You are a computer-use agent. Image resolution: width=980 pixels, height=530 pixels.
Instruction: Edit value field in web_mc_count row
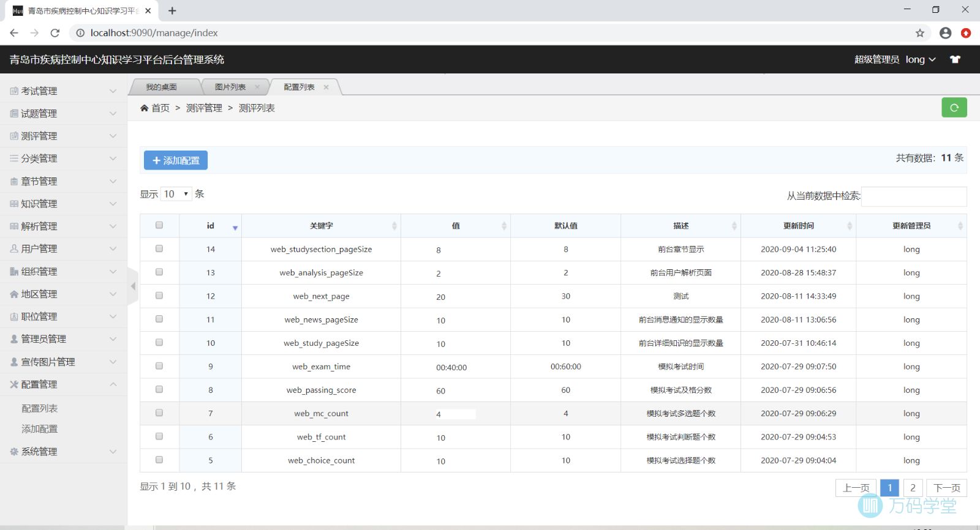click(454, 414)
